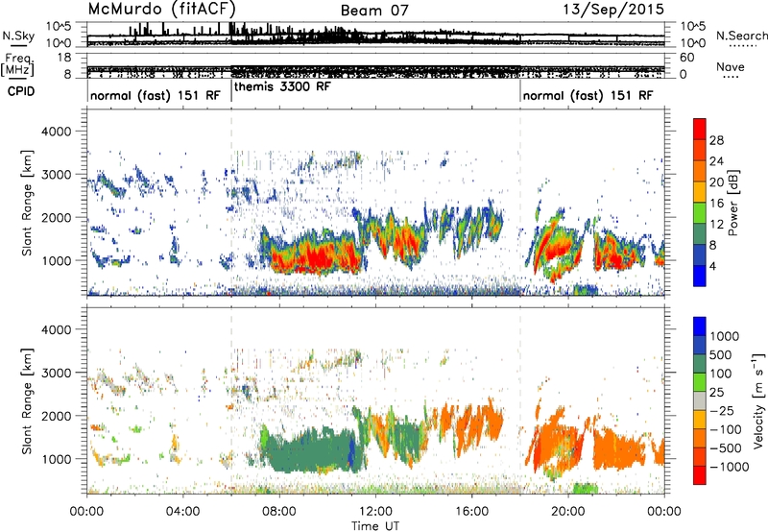Click the red bottom velocity color bar segment

coord(700,475)
